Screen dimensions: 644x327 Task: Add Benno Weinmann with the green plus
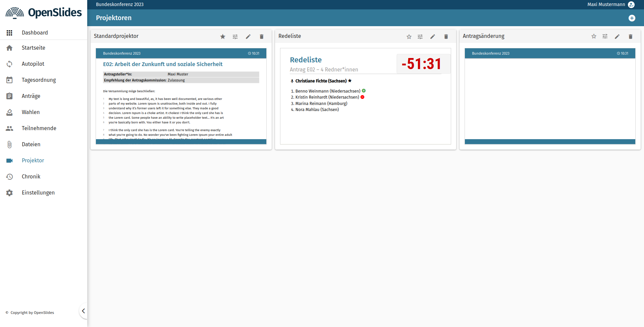click(x=364, y=91)
